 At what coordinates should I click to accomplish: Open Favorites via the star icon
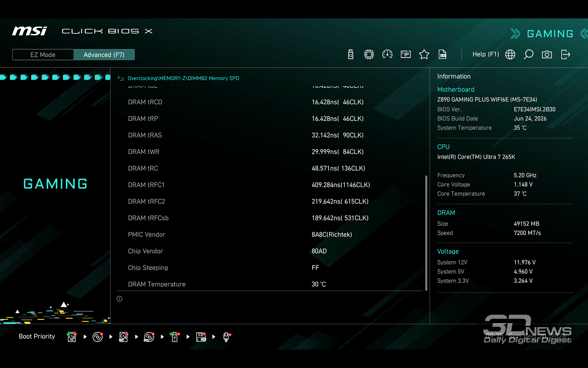pyautogui.click(x=424, y=54)
